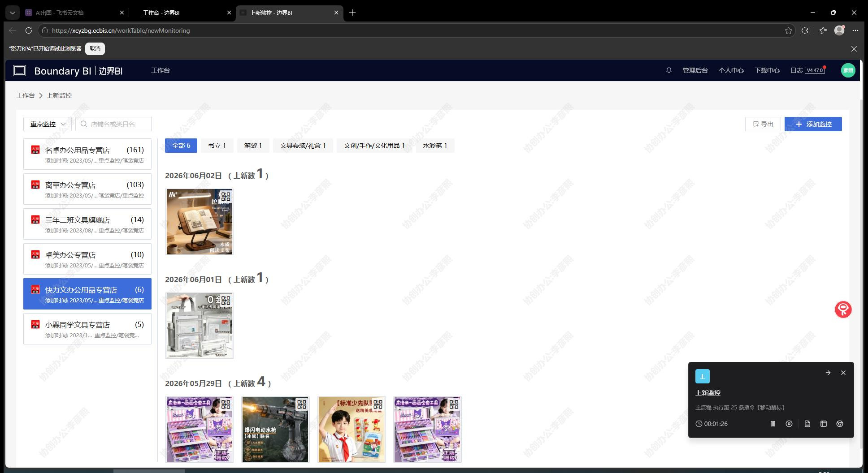Open the browser profile avatar
Viewport: 868px width, 473px height.
click(x=839, y=30)
